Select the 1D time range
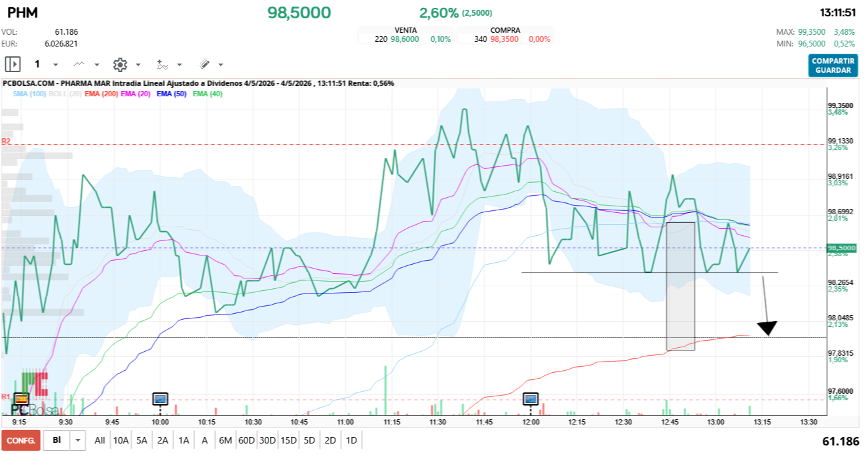Screen dimensions: 868x454 coord(351,440)
